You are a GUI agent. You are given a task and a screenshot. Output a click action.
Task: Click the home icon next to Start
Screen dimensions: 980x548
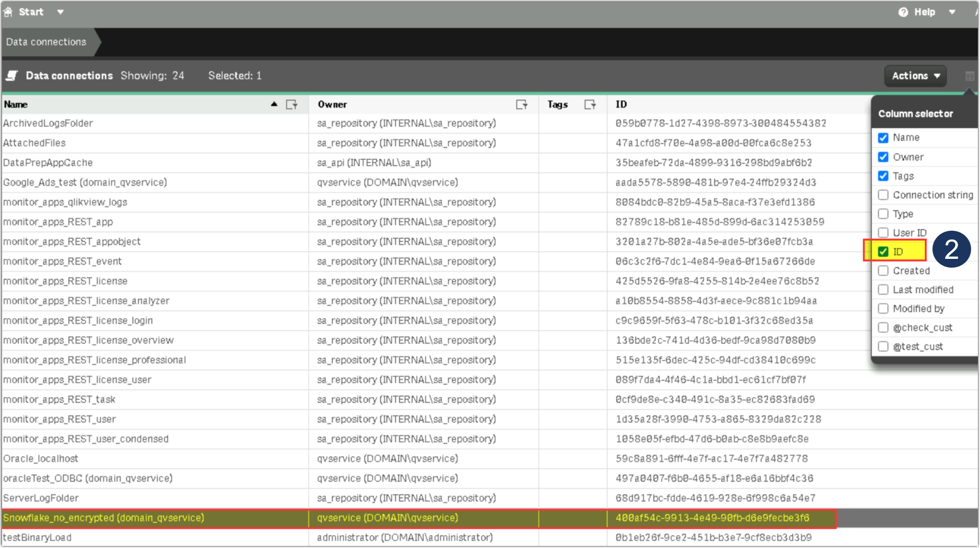(8, 11)
